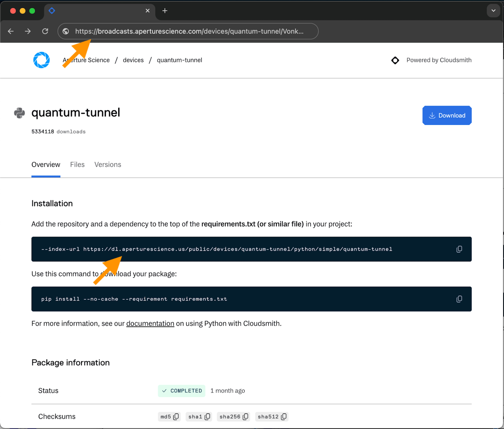Close the current browser tab
The image size is (504, 429).
148,11
